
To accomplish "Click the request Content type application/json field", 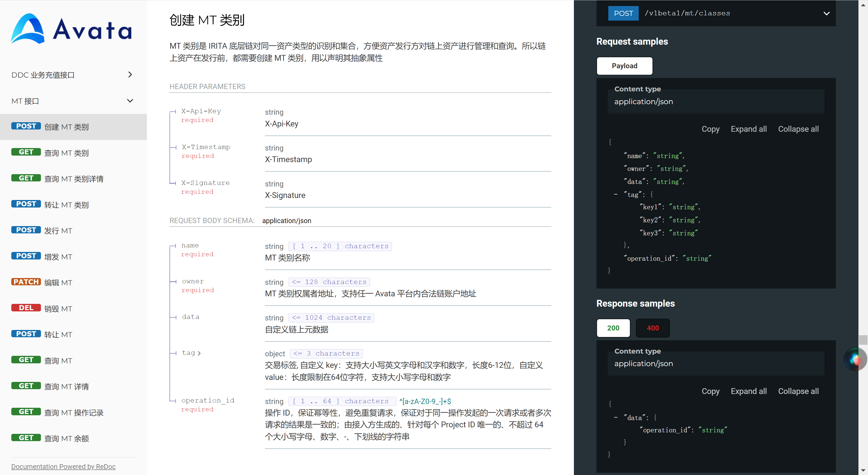I will (716, 101).
